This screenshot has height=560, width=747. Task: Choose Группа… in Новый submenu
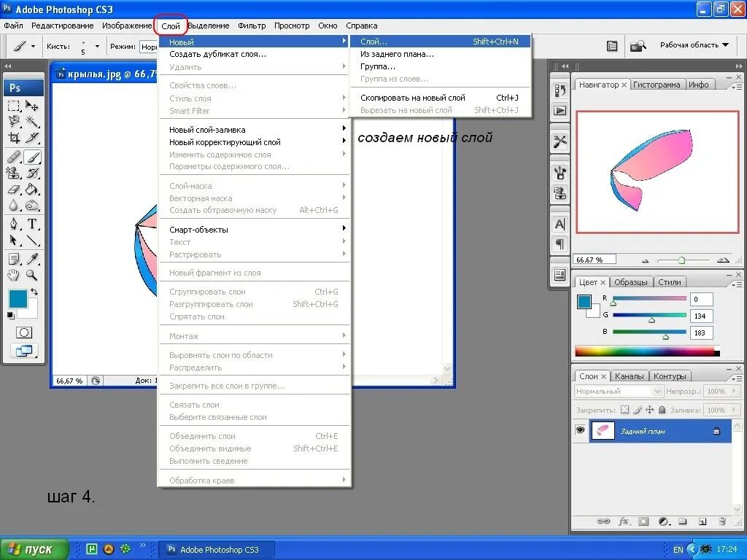pyautogui.click(x=441, y=66)
